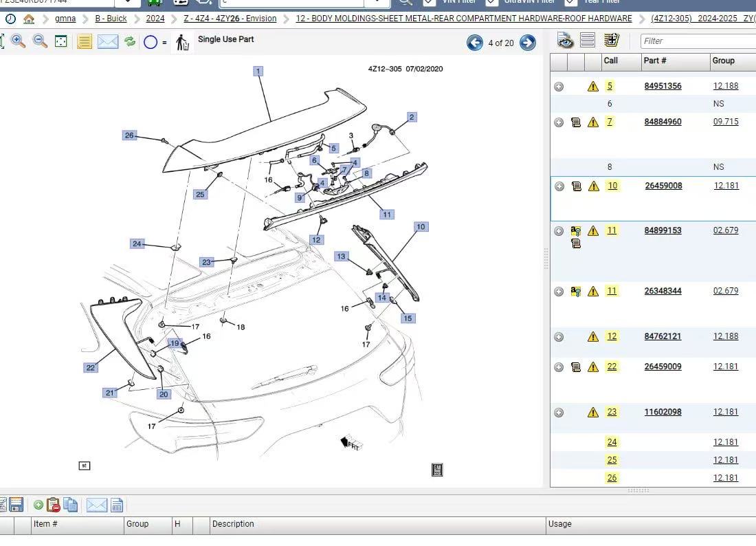Navigate to B - Buick breadcrumb
Viewport: 756px width, 546px height.
coord(111,19)
